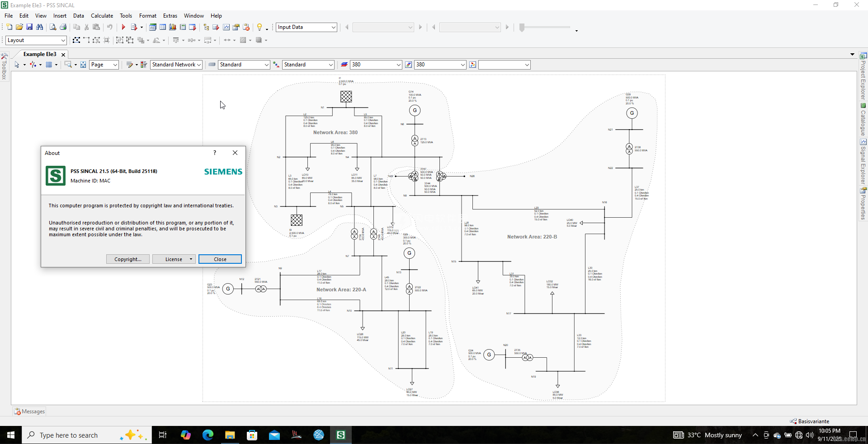This screenshot has height=444, width=868.
Task: Open the Calculate menu
Action: [102, 16]
